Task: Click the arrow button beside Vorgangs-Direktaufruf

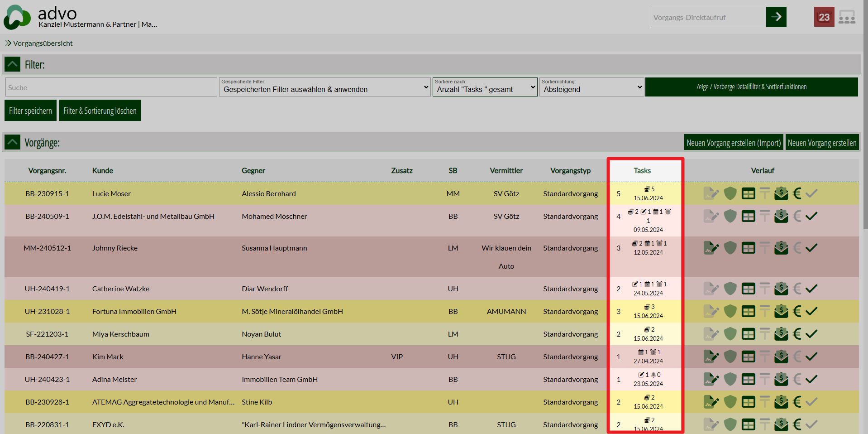Action: coord(776,17)
